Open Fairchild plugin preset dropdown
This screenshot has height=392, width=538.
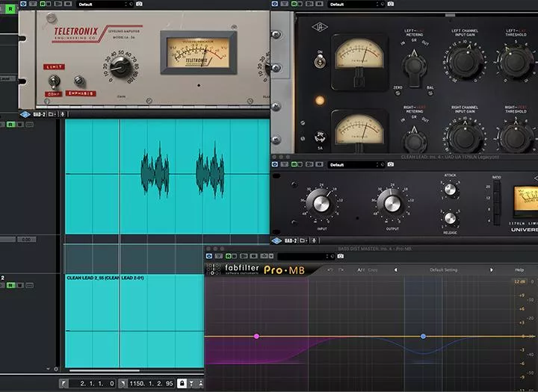pos(356,4)
